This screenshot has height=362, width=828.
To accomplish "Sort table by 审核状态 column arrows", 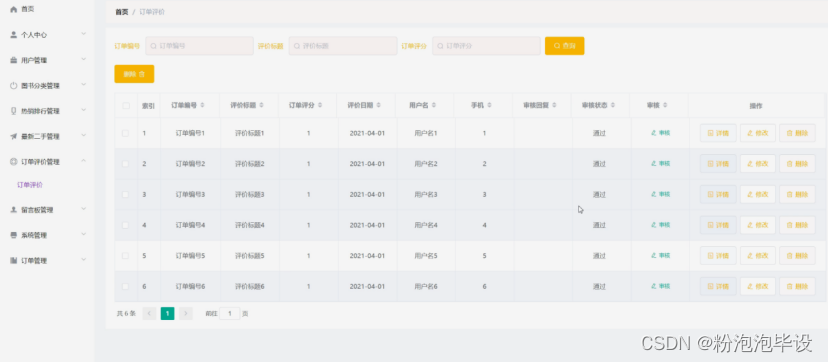I will coord(613,106).
